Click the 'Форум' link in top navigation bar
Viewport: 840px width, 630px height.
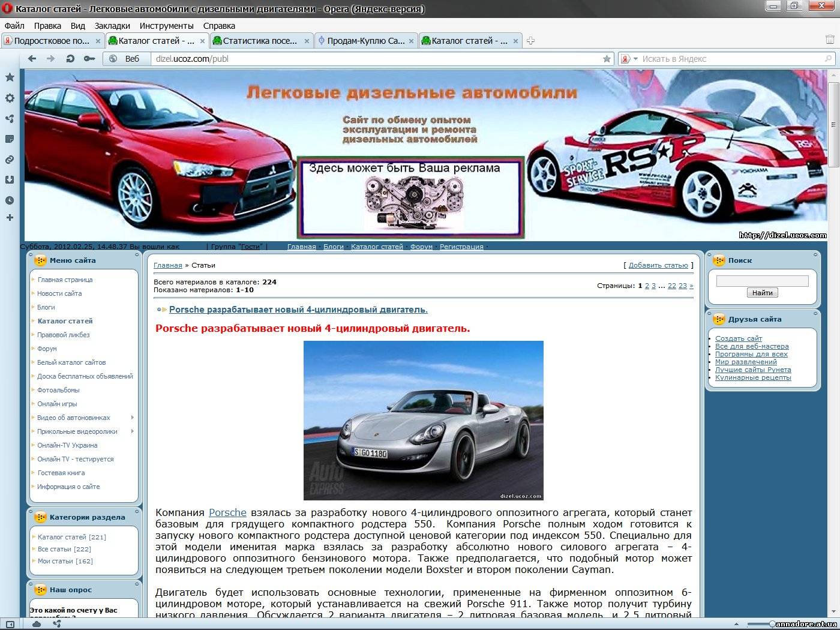[x=421, y=247]
